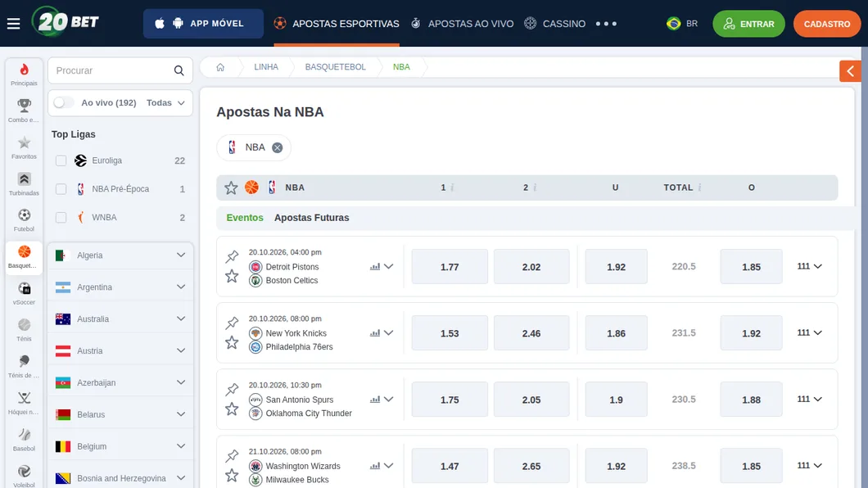Bet on Philadelphia 76ers odds 2.46
868x488 pixels.
coord(531,333)
